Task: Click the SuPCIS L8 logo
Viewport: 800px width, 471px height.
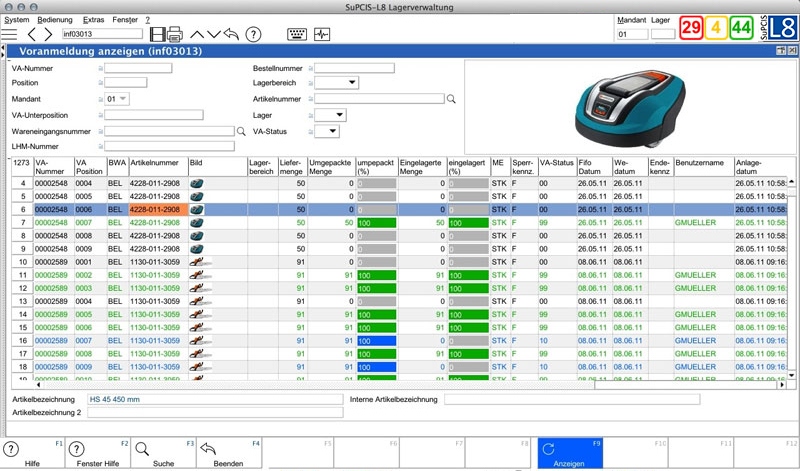Action: coord(778,27)
